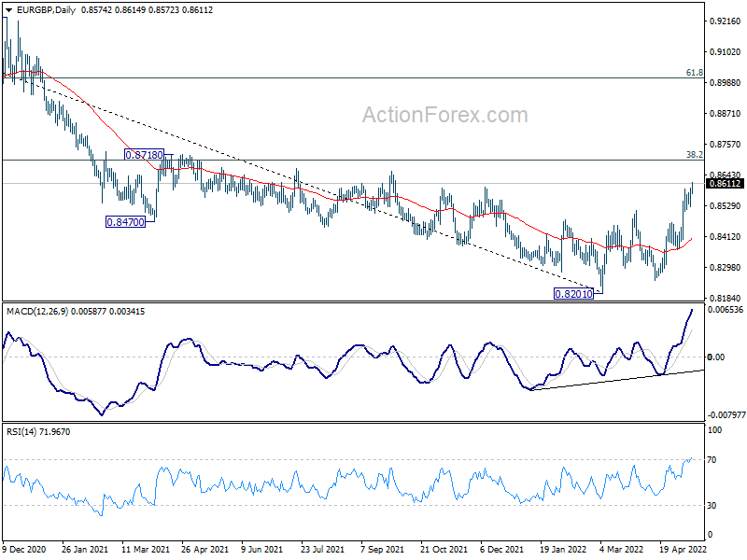The width and height of the screenshot is (747, 560).
Task: Click the 38.2 Fibonacci level label
Action: point(694,154)
